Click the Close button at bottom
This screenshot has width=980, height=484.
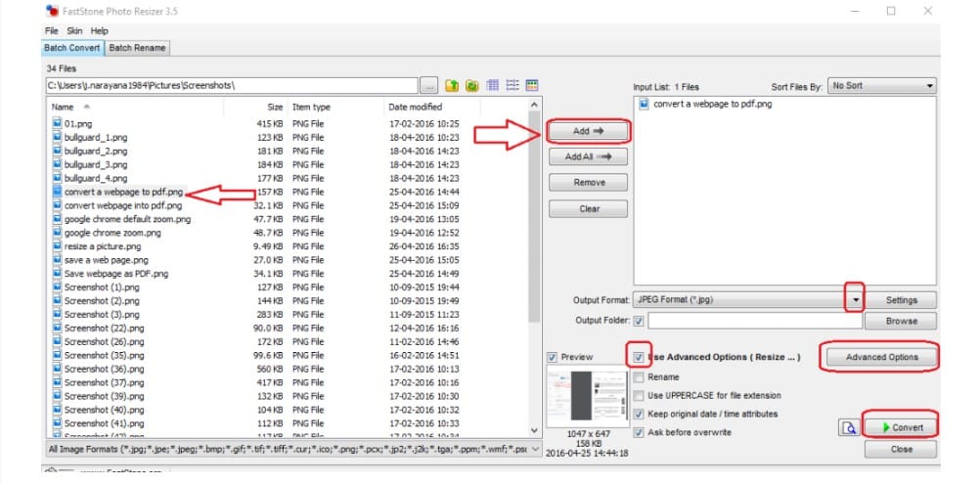coord(901,449)
